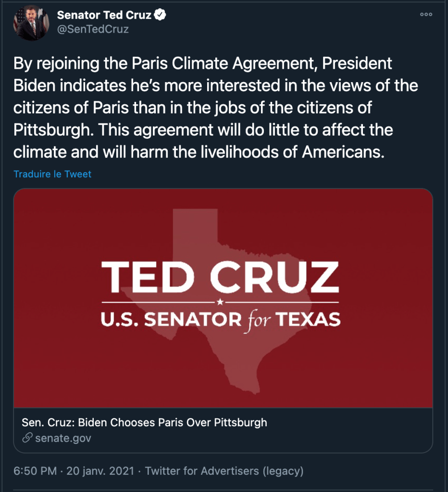Click "U.S. SENATOR for TEXAS" in the banner
The height and width of the screenshot is (492, 448).
[x=221, y=319]
